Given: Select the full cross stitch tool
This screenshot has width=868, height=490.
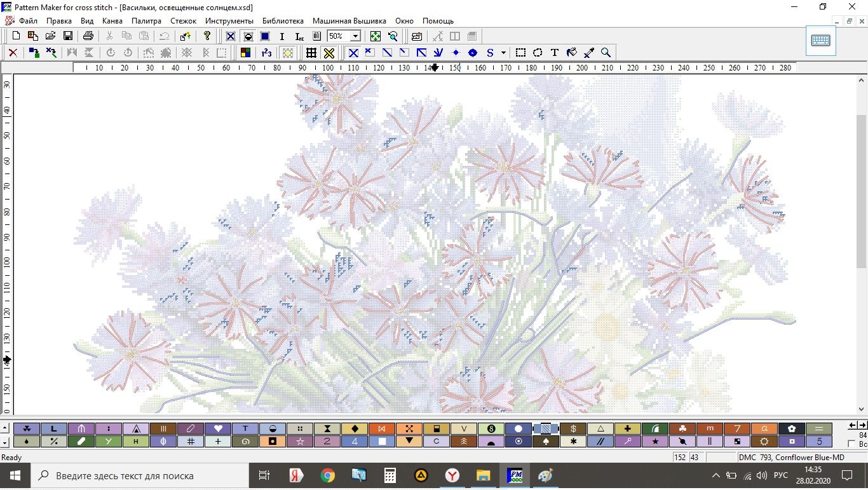Looking at the screenshot, I should click(353, 53).
